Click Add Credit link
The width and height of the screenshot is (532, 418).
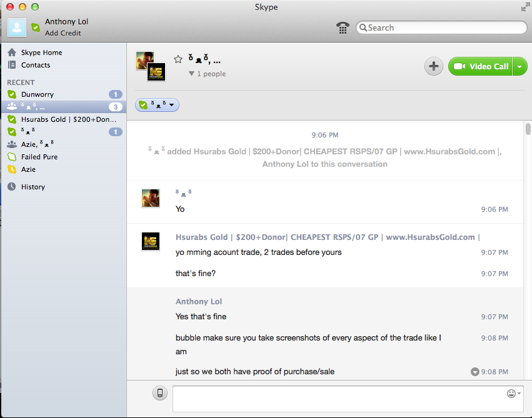(63, 33)
